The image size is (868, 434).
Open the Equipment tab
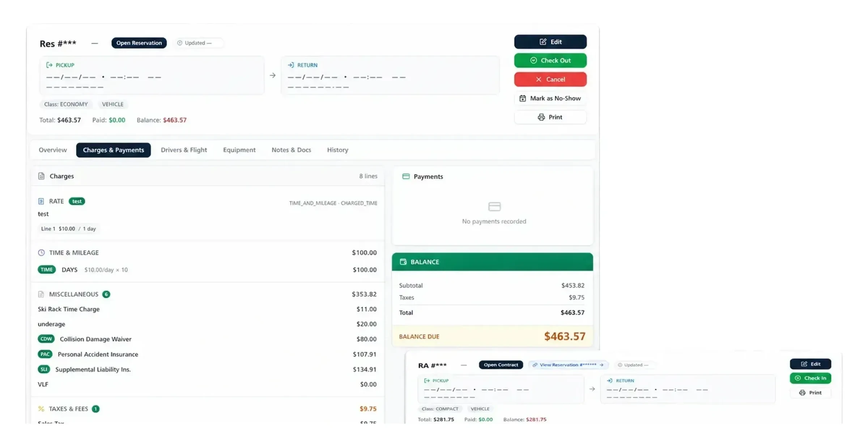pyautogui.click(x=239, y=150)
